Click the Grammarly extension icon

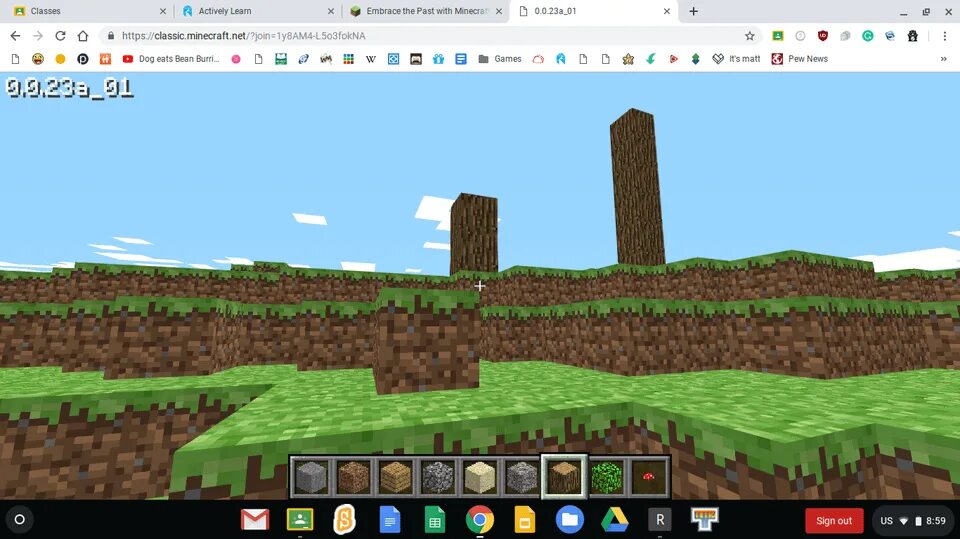tap(868, 36)
